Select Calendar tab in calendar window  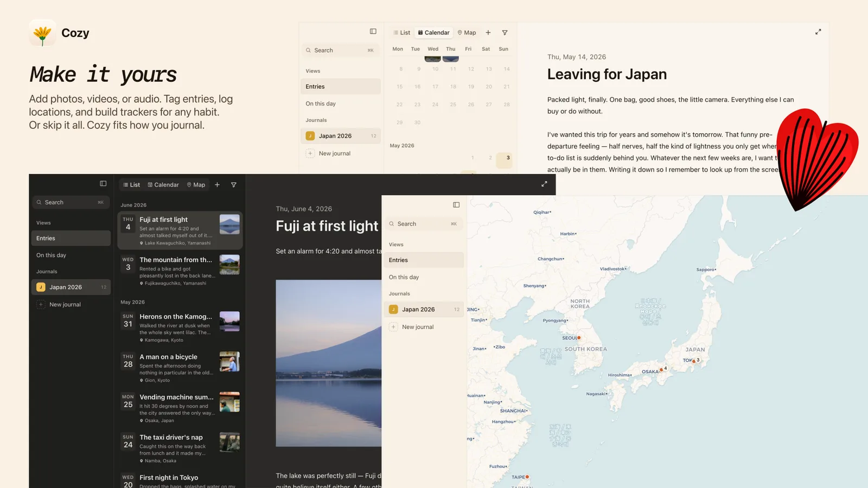pyautogui.click(x=434, y=33)
